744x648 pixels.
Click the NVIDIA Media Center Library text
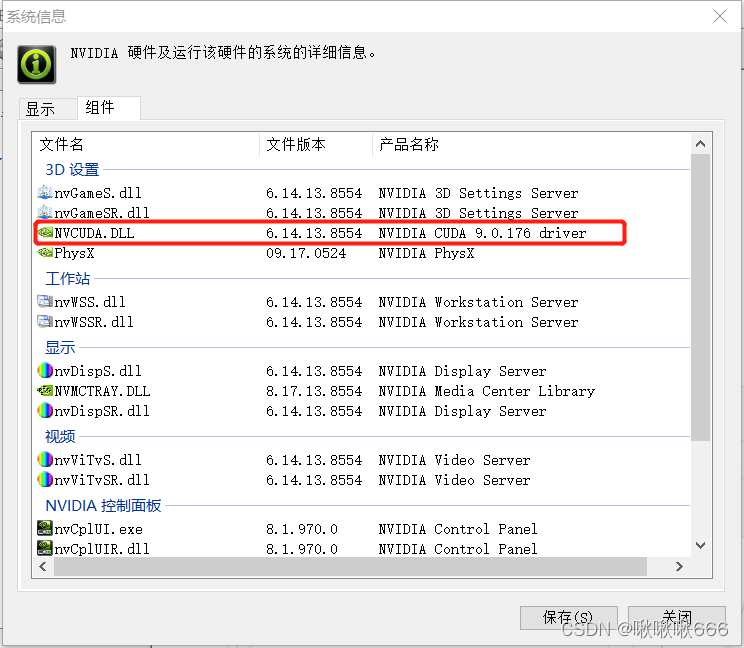point(486,391)
